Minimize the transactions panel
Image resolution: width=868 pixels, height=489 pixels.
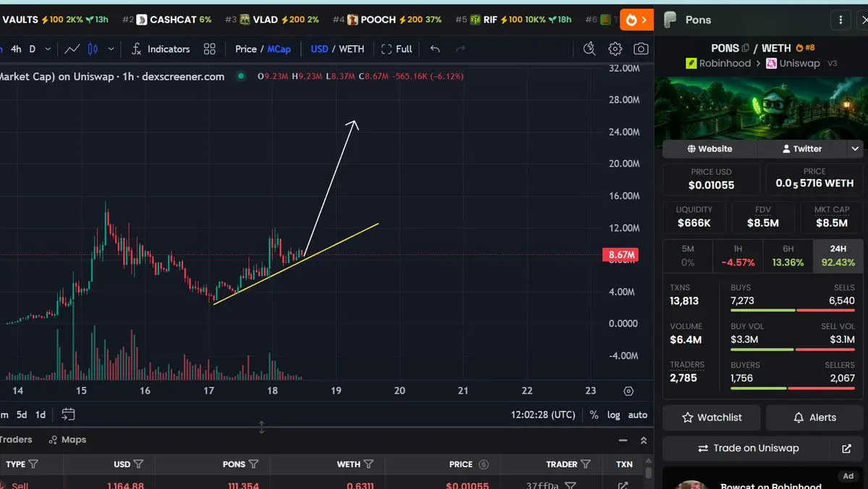(623, 440)
